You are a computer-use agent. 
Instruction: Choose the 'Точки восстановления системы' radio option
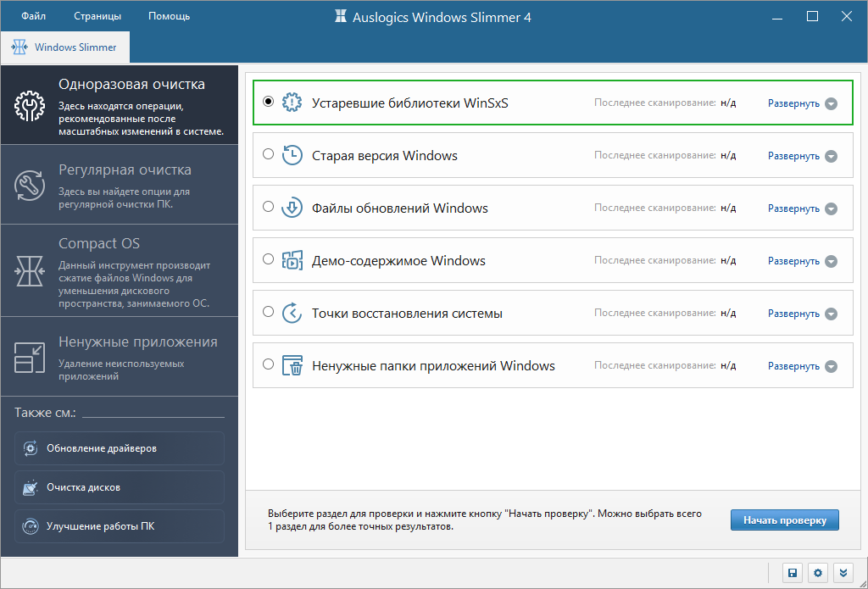[268, 312]
